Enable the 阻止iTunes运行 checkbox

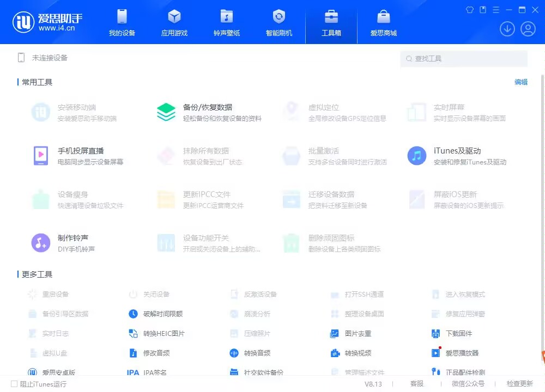click(15, 384)
